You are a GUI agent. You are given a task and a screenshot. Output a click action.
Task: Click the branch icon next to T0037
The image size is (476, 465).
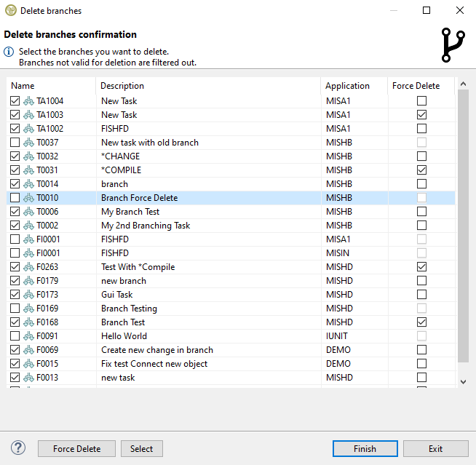(29, 143)
